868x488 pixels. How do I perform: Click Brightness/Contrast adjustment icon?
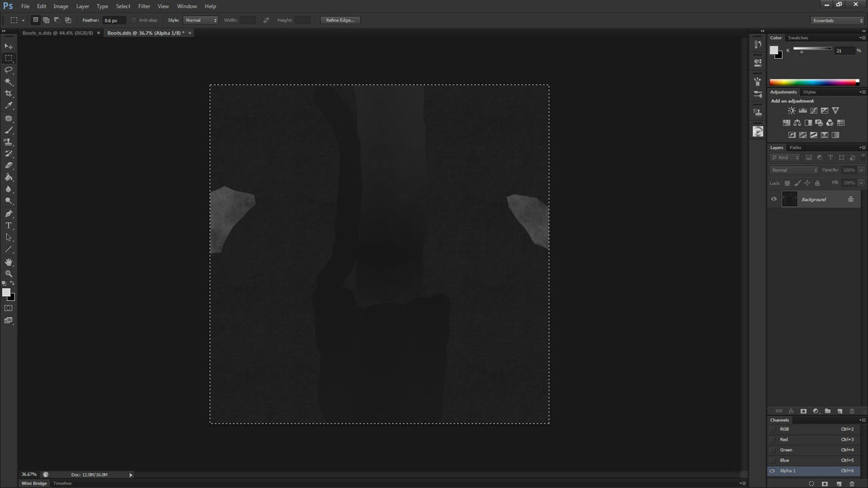(791, 110)
